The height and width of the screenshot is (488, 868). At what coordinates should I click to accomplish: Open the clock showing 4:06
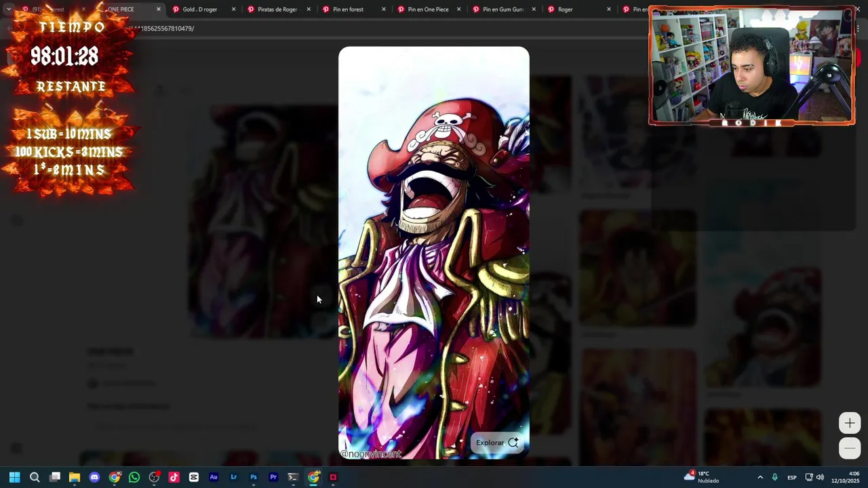846,477
